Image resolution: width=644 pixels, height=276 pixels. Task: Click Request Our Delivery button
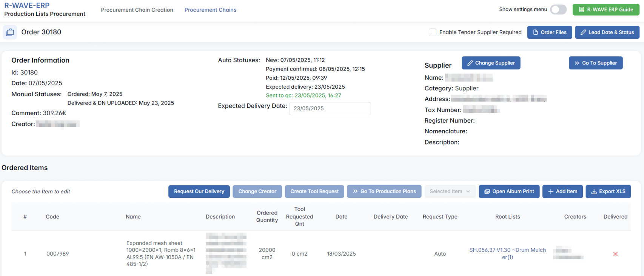(x=199, y=191)
